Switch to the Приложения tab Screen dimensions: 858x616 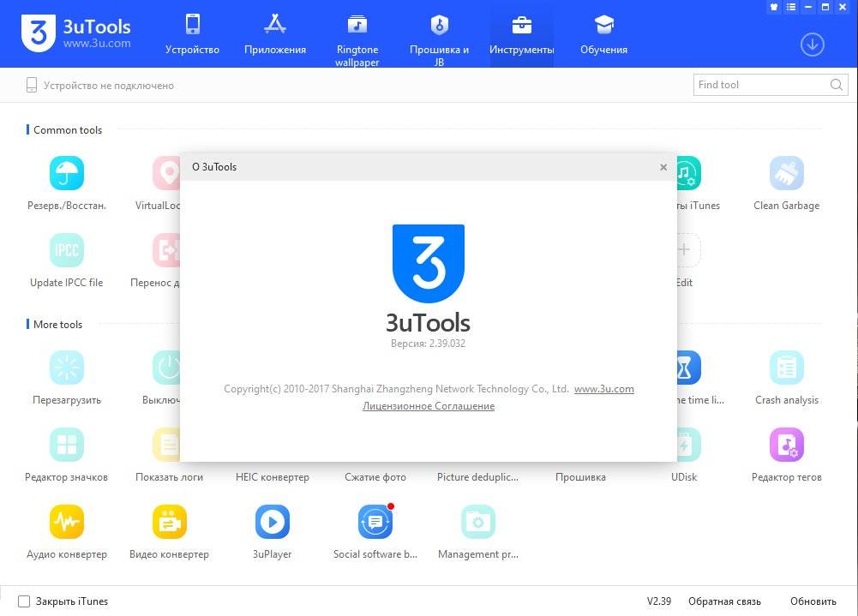pyautogui.click(x=274, y=34)
